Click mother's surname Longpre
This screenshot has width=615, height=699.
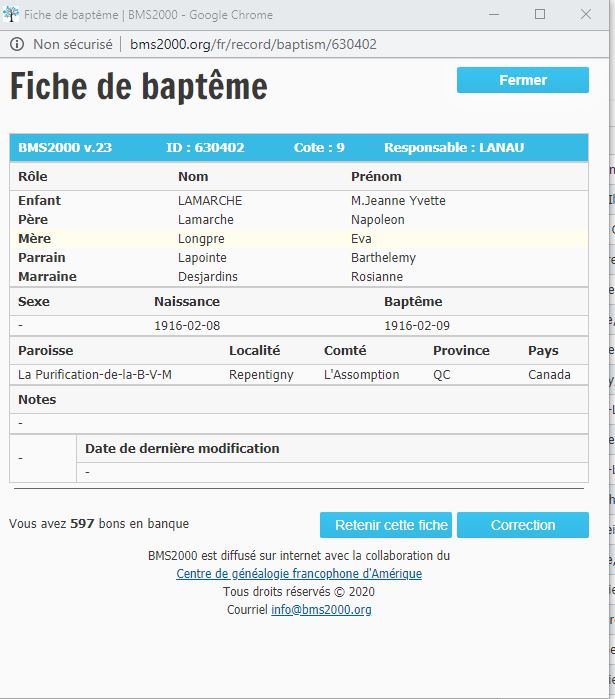201,239
